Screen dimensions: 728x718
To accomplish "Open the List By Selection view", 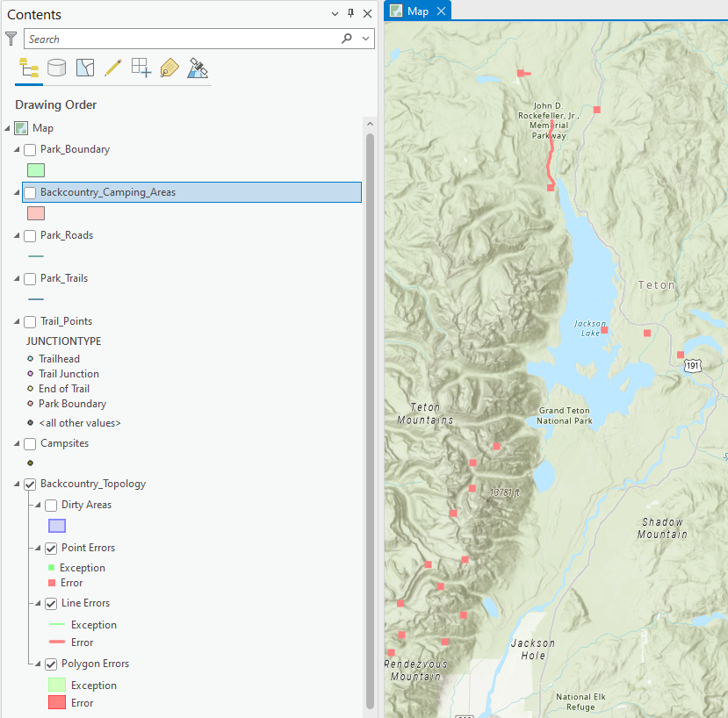I will (83, 68).
